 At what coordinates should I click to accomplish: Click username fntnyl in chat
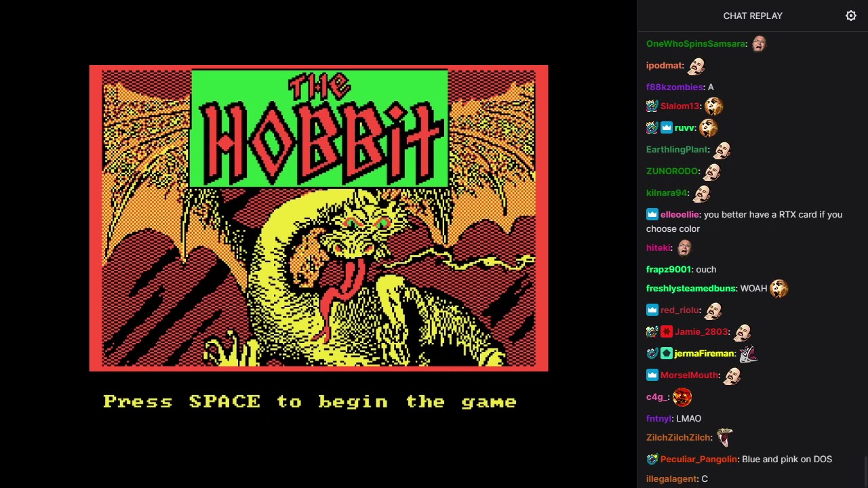click(659, 418)
